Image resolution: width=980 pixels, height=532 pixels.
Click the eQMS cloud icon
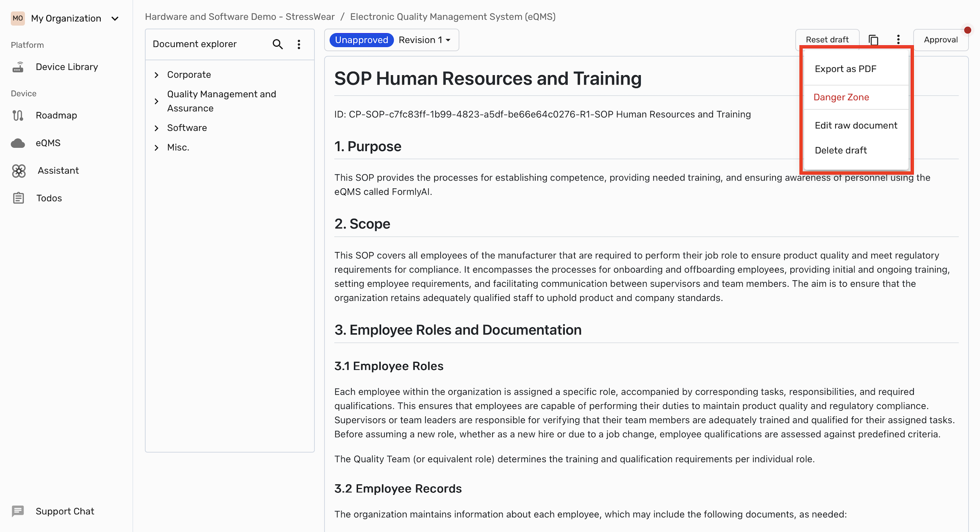click(x=18, y=143)
